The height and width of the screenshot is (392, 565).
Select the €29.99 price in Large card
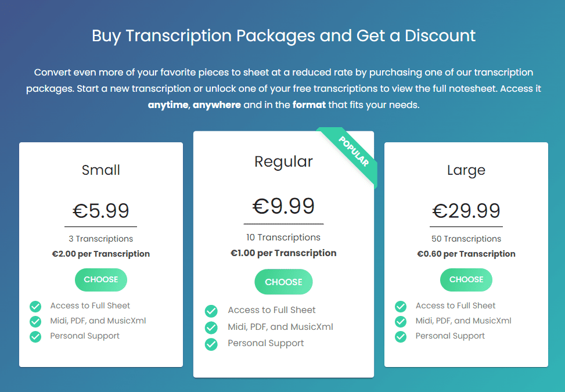point(466,211)
